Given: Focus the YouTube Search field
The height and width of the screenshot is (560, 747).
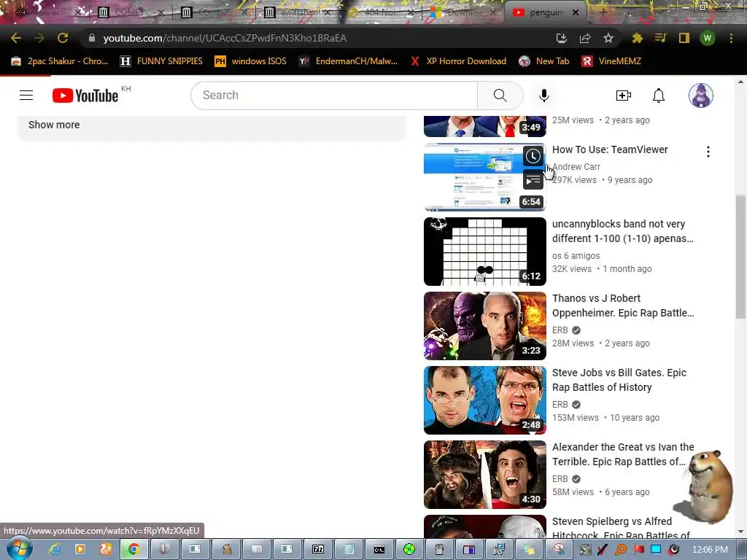Looking at the screenshot, I should 334,96.
